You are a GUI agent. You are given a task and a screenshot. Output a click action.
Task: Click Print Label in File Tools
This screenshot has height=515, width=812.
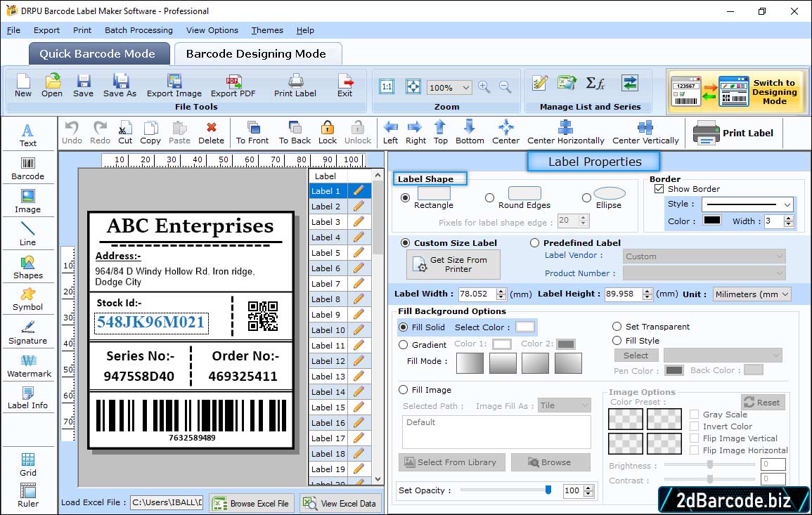pyautogui.click(x=295, y=85)
